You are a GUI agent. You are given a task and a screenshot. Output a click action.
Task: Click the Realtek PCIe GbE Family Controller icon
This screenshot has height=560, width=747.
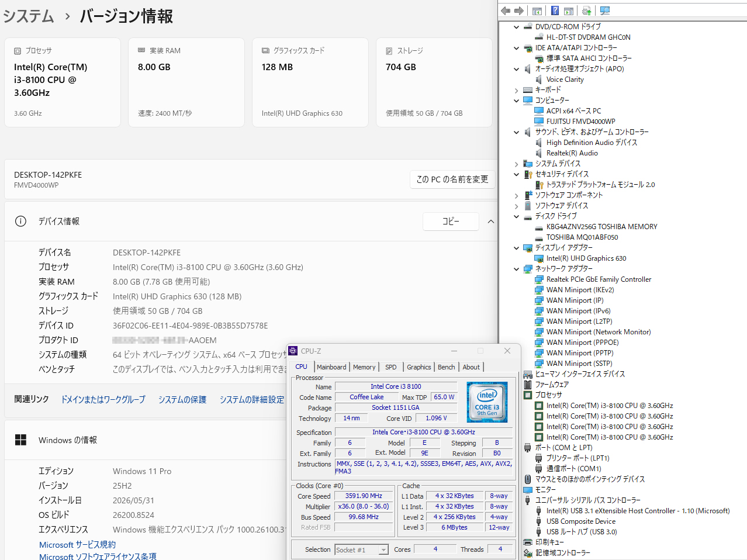tap(539, 279)
